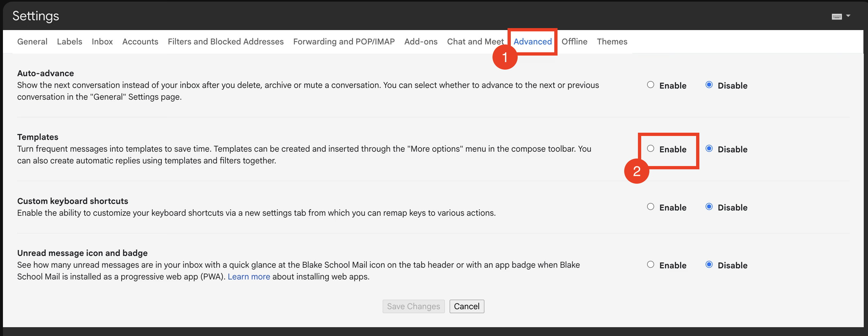
Task: Select Disable for Auto-advance
Action: click(709, 85)
